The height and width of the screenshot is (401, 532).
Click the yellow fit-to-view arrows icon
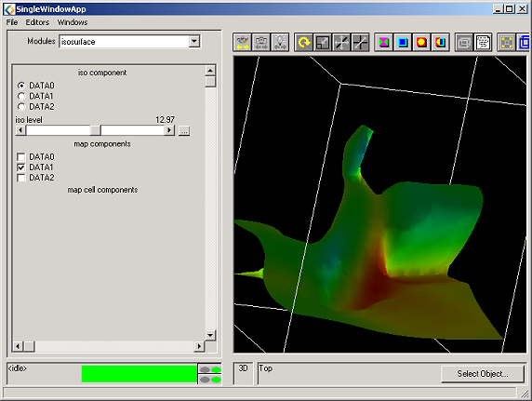[507, 43]
